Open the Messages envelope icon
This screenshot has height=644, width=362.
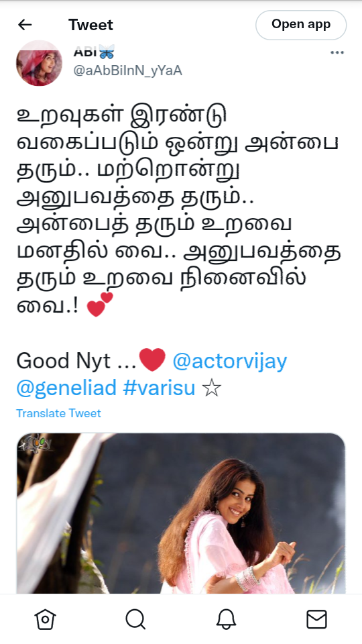(x=317, y=619)
